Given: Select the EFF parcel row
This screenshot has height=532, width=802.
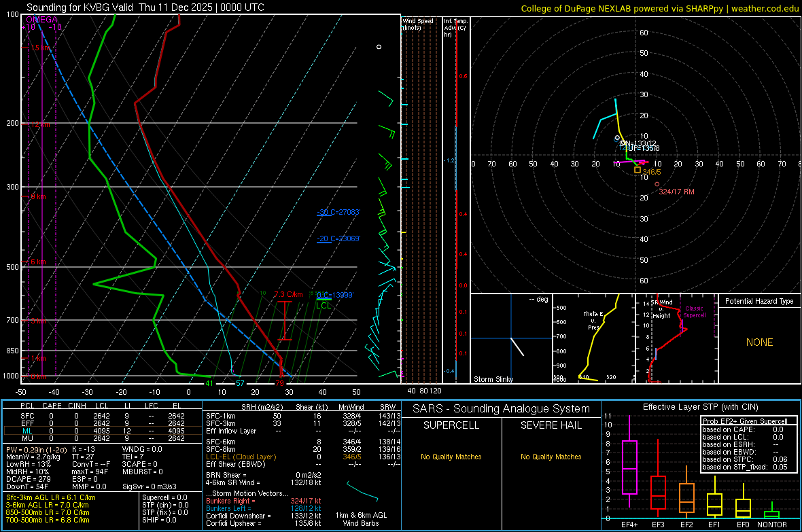Looking at the screenshot, I should click(103, 423).
